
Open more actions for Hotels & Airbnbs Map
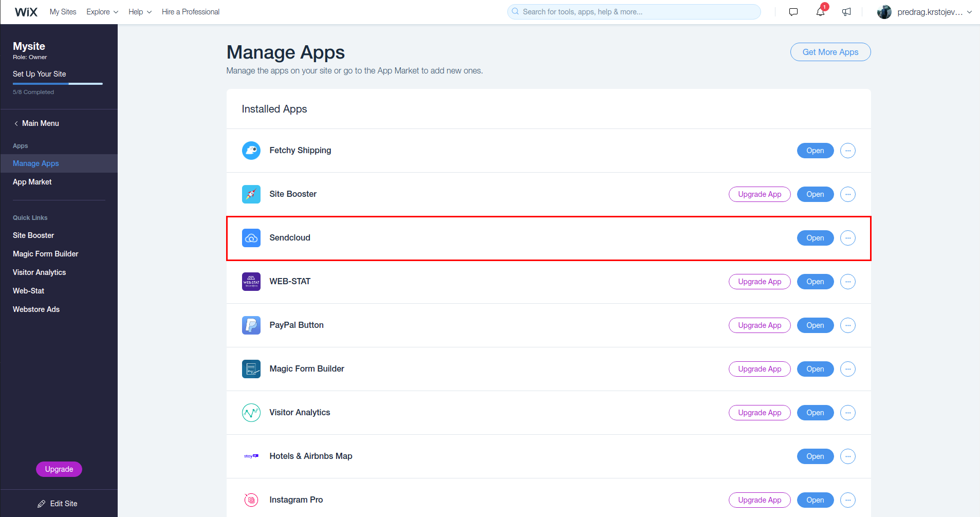coord(848,456)
